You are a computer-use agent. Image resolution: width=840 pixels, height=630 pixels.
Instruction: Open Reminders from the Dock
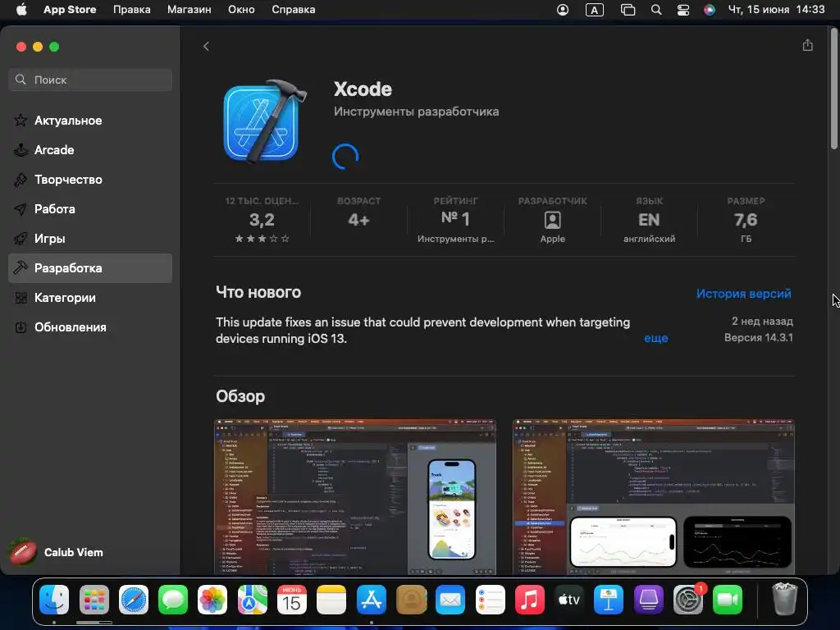(x=491, y=600)
